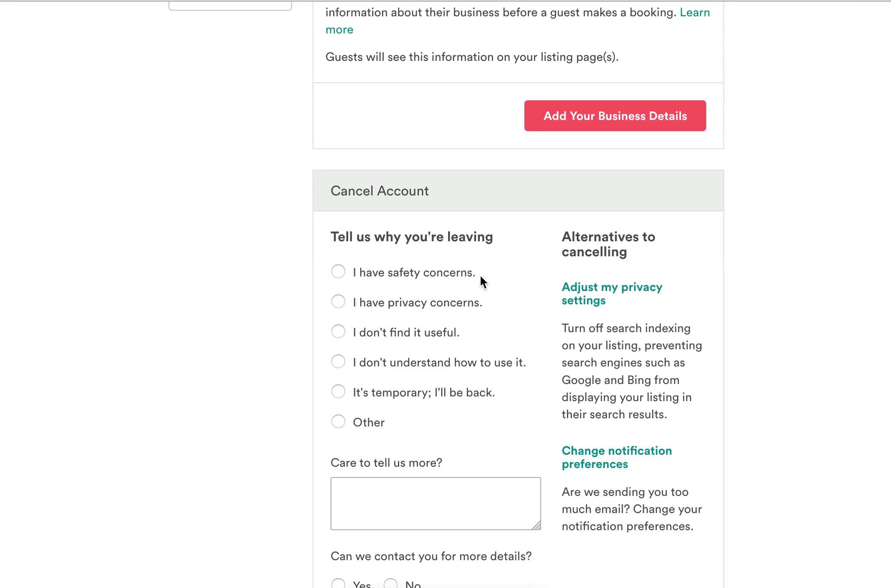Select 'It's temporary; I'll be back' radio button
The width and height of the screenshot is (891, 588).
(x=338, y=391)
